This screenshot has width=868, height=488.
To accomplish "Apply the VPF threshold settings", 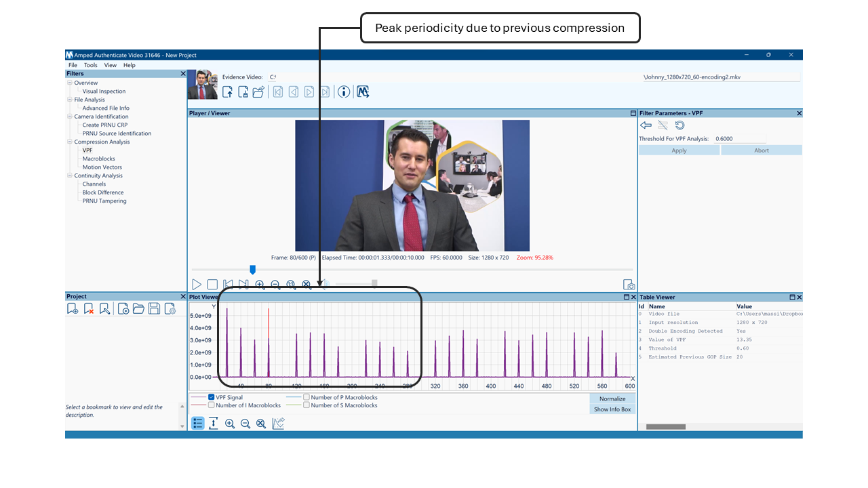I will tap(679, 150).
